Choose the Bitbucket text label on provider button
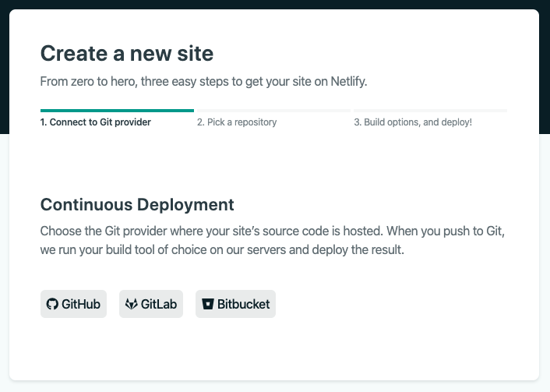This screenshot has width=550, height=392. [x=244, y=304]
